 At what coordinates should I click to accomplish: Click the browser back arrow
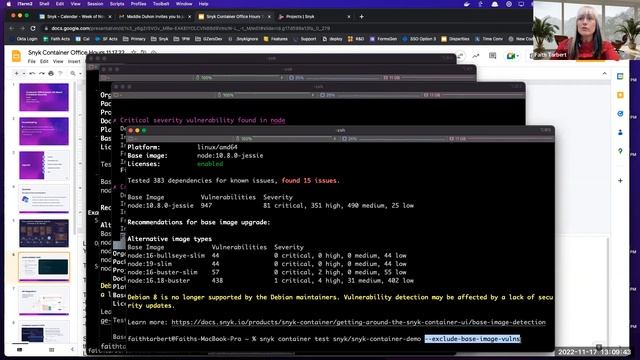click(12, 29)
